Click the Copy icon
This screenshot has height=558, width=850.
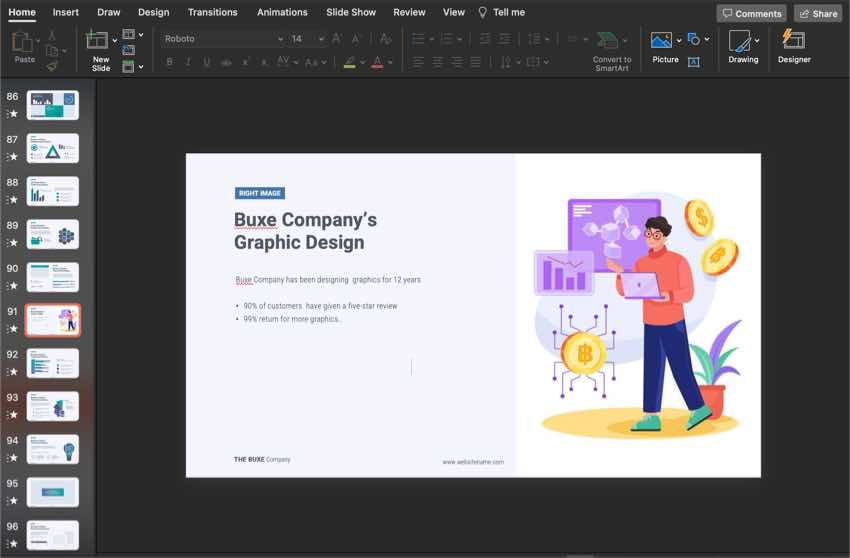(52, 51)
